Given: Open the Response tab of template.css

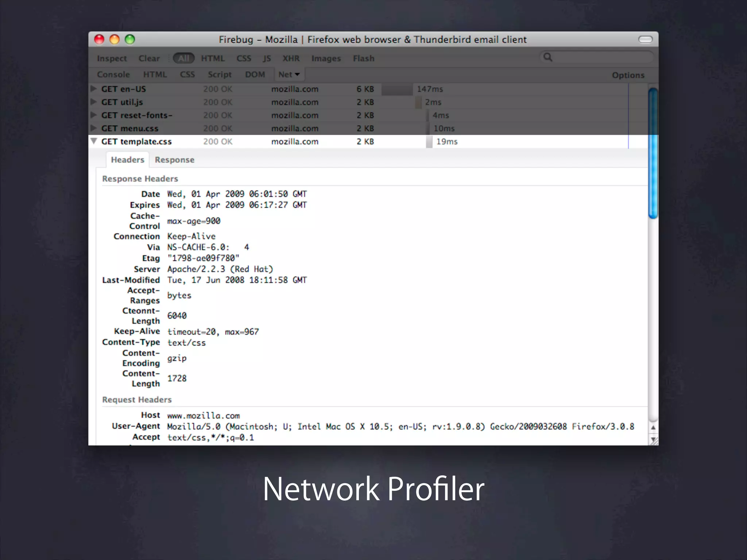Looking at the screenshot, I should pyautogui.click(x=174, y=160).
